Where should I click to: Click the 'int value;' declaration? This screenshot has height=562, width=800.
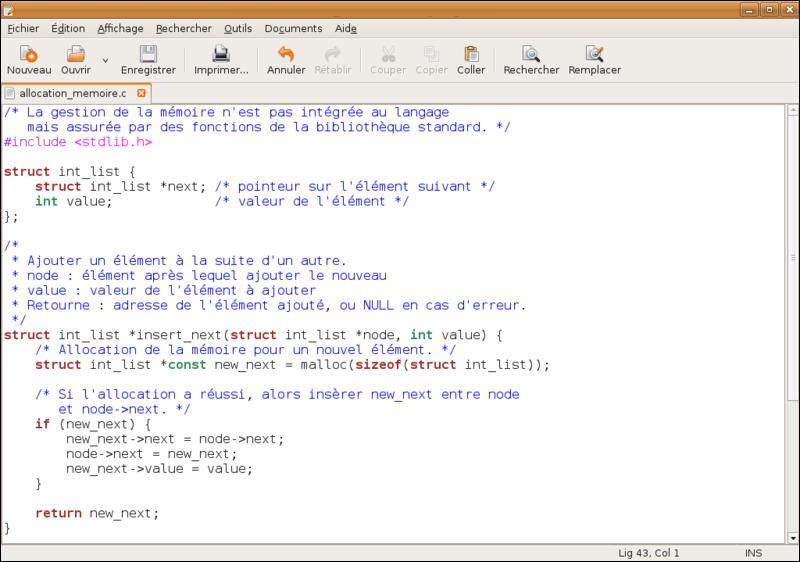[73, 201]
